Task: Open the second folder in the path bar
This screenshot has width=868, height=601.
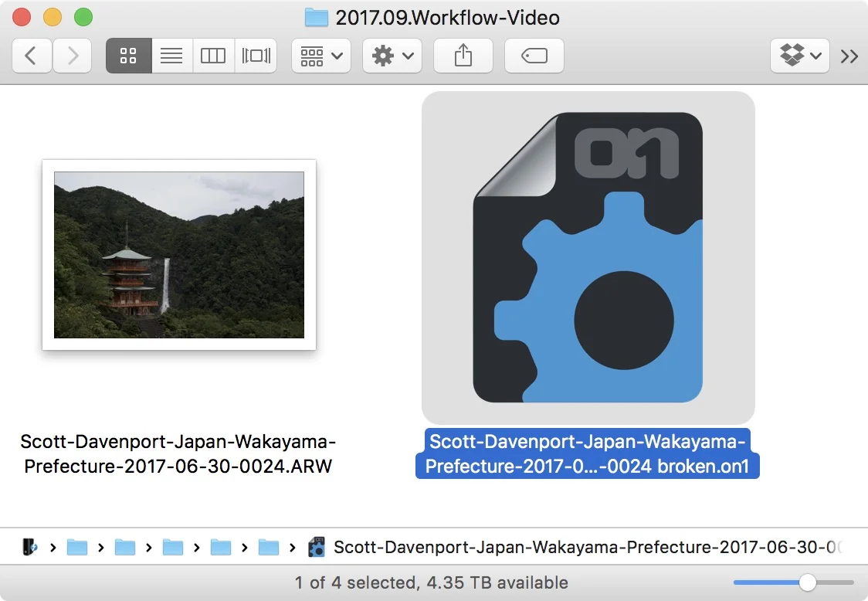Action: 125,547
